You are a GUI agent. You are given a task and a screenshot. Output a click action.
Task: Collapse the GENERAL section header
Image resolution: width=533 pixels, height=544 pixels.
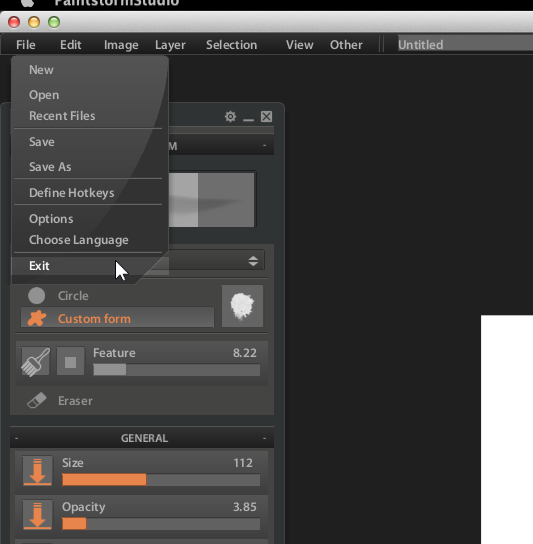(x=142, y=438)
